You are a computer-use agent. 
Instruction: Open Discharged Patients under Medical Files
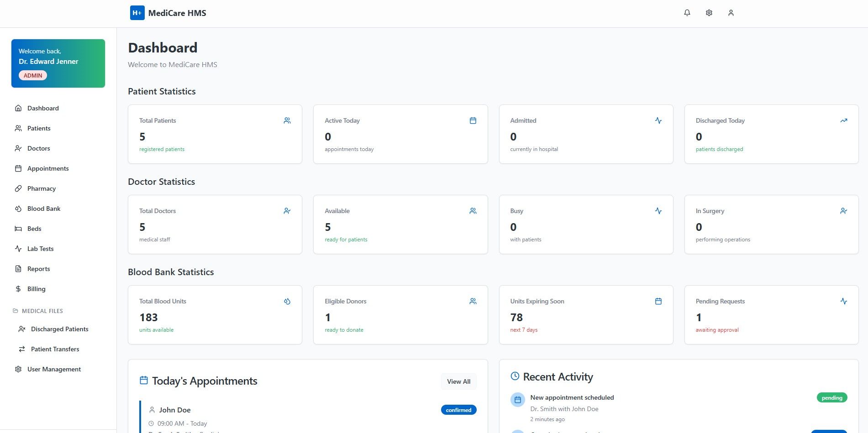click(59, 329)
